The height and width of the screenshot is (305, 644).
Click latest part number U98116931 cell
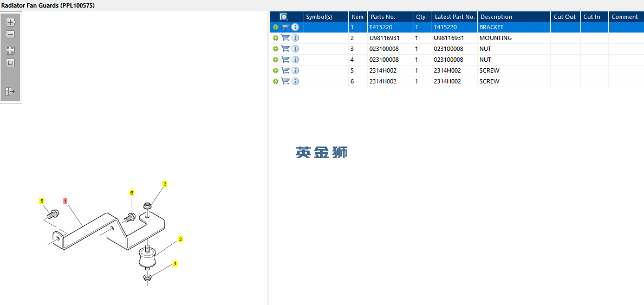pos(454,38)
